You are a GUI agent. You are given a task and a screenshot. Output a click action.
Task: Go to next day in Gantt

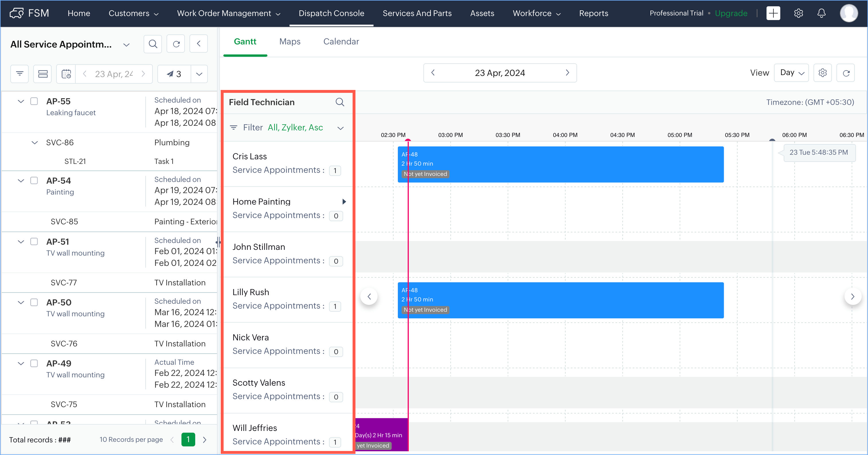coord(567,73)
